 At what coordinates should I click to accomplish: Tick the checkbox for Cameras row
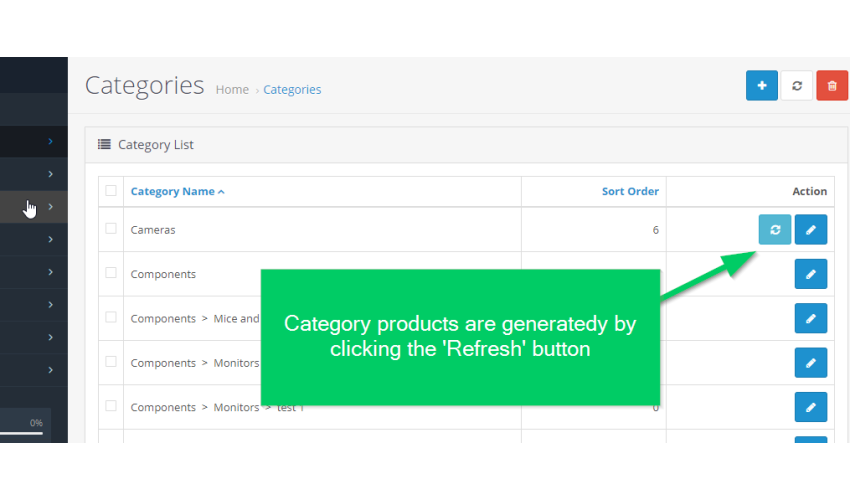click(111, 228)
